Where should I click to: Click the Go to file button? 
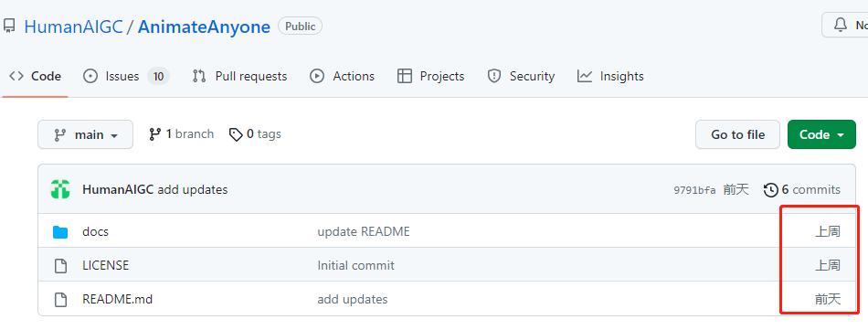point(737,134)
